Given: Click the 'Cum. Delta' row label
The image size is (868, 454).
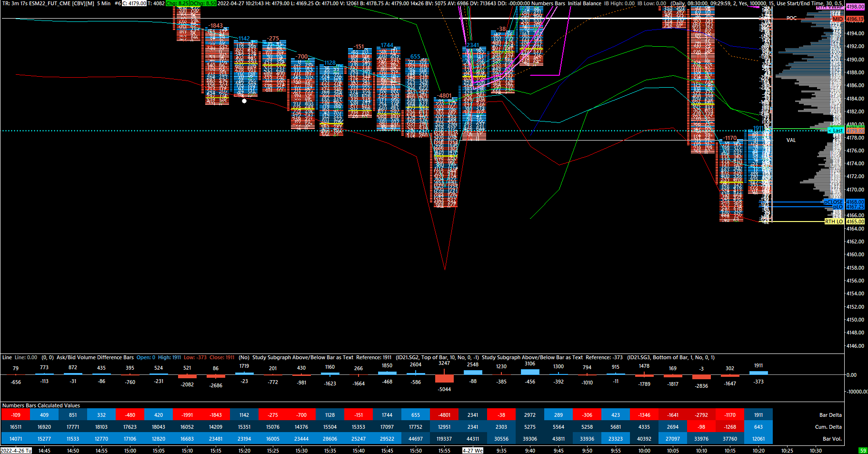Looking at the screenshot, I should point(828,427).
